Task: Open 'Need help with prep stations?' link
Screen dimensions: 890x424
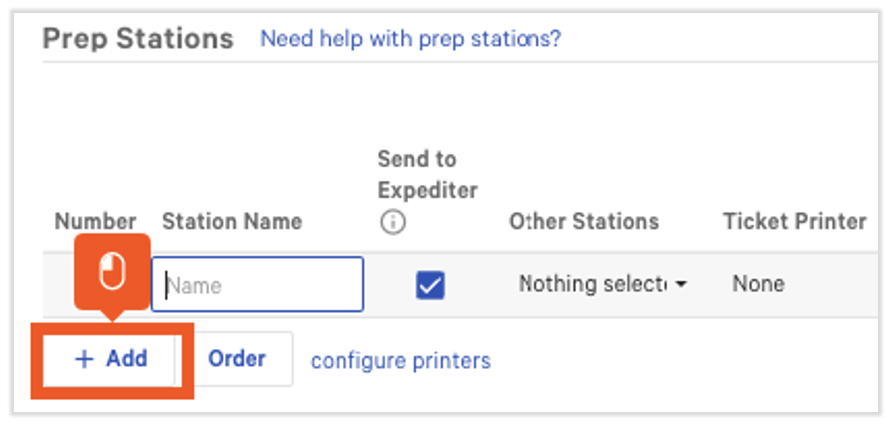Action: pos(410,39)
